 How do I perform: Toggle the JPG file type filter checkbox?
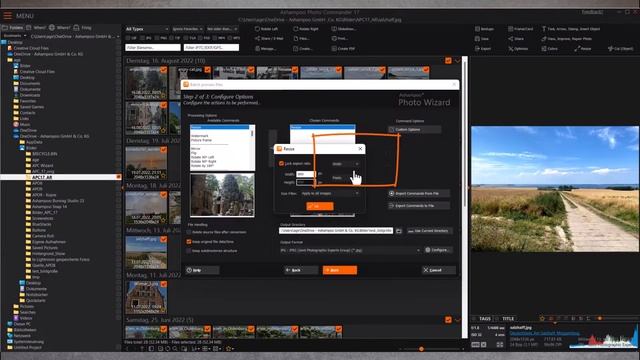click(142, 38)
